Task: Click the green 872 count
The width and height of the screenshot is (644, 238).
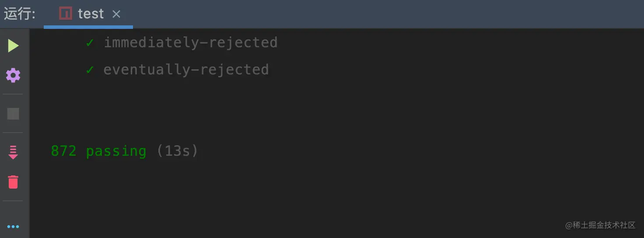Action: 63,151
